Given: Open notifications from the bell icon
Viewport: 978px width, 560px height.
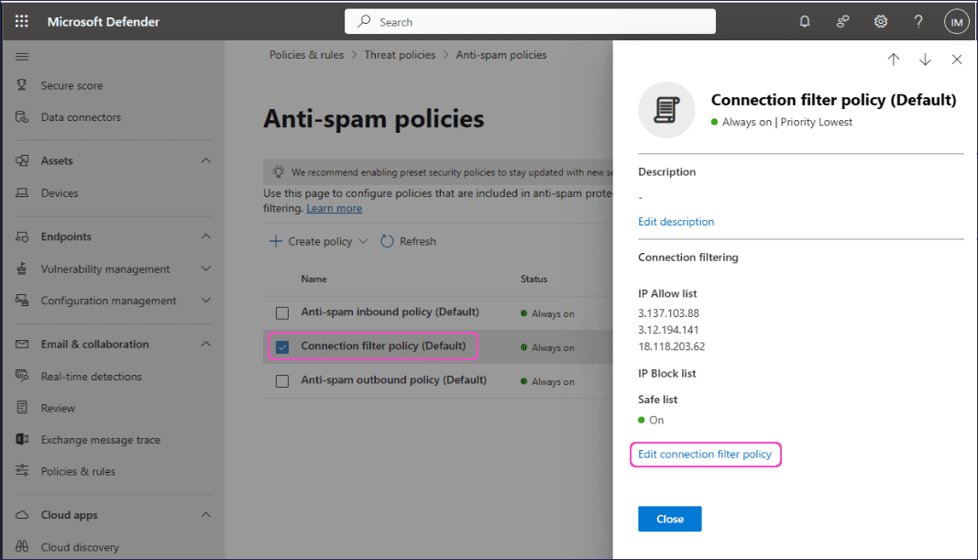Looking at the screenshot, I should (805, 20).
